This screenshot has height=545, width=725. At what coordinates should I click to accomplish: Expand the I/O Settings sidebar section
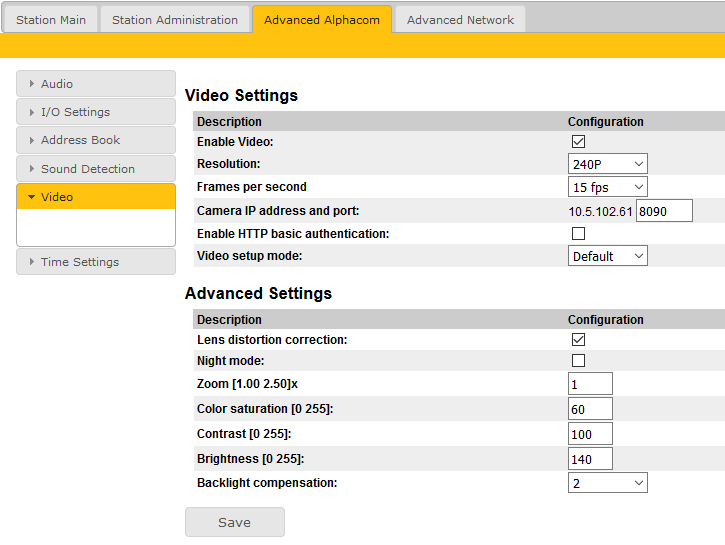click(x=96, y=112)
